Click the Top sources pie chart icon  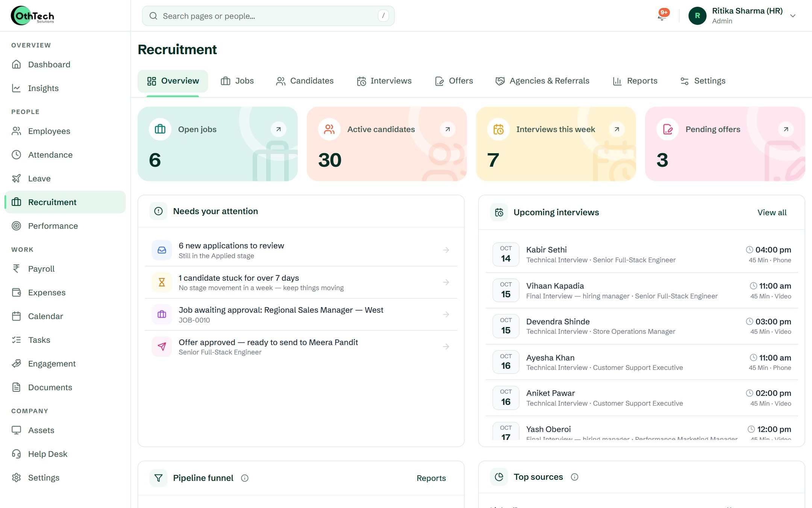(x=499, y=477)
